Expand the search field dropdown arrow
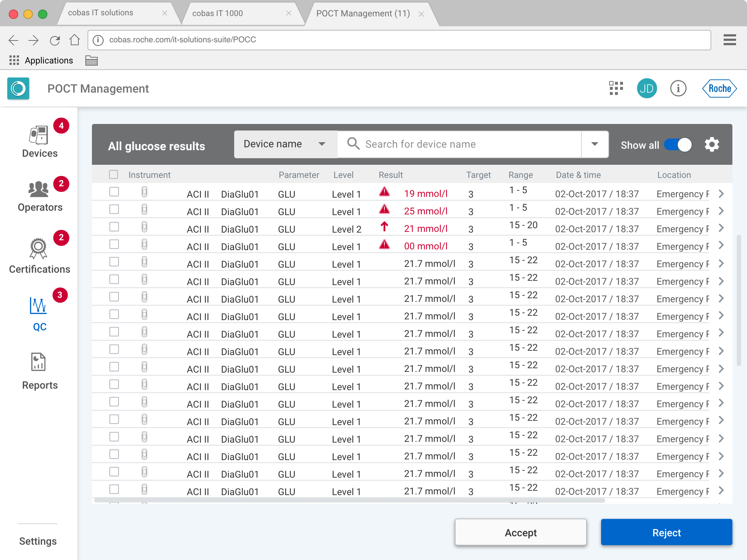Screen dimensions: 747x560 [595, 144]
